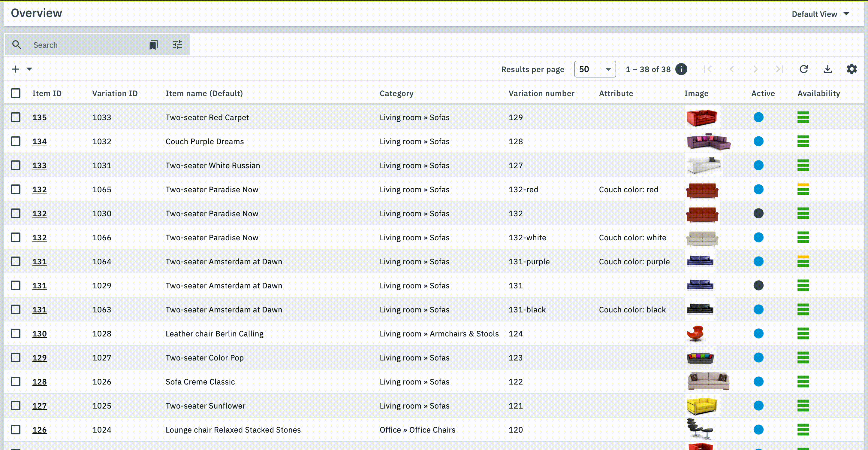The width and height of the screenshot is (868, 450).
Task: Check the Two-seater Red Carpet row
Action: point(16,117)
